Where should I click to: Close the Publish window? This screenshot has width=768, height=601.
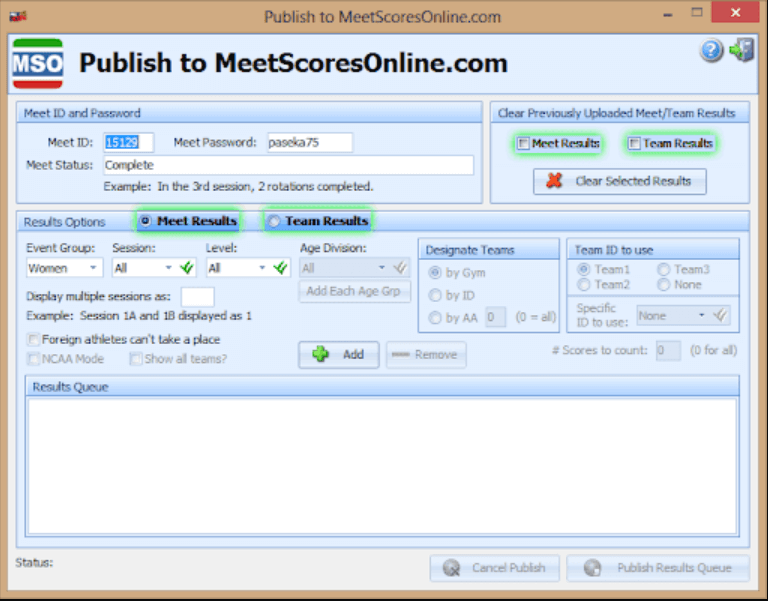click(735, 13)
